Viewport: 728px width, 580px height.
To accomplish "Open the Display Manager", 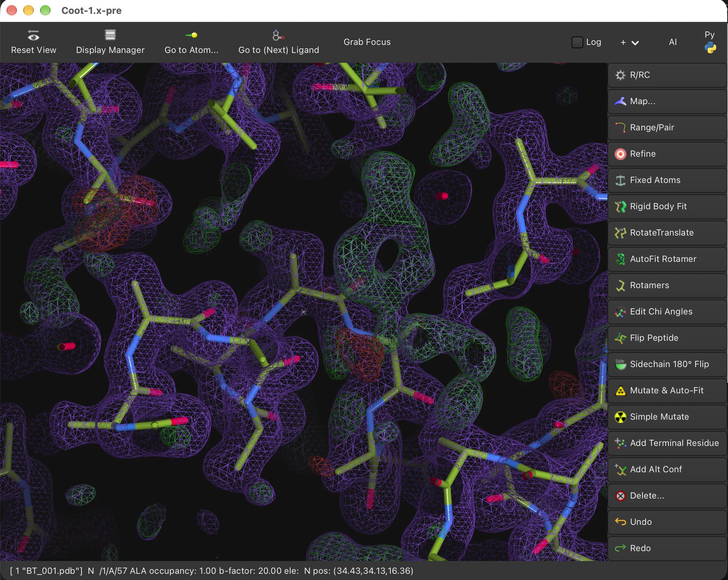I will pos(110,42).
